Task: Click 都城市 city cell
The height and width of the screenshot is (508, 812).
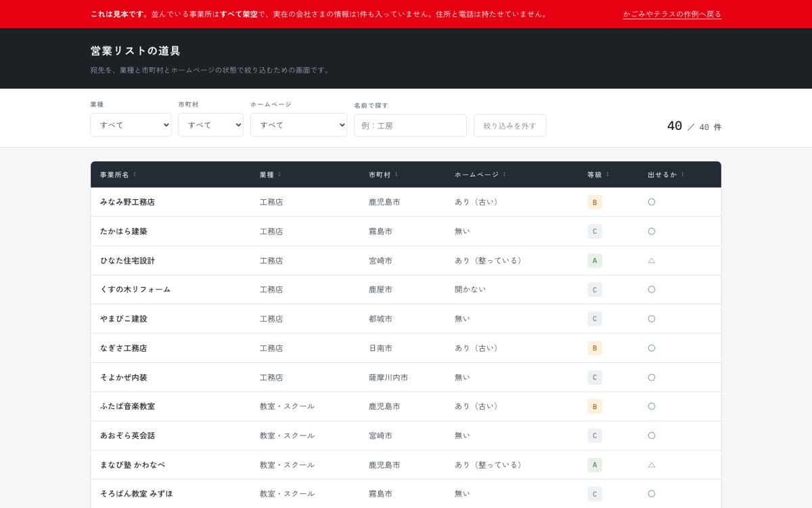Action: 380,318
